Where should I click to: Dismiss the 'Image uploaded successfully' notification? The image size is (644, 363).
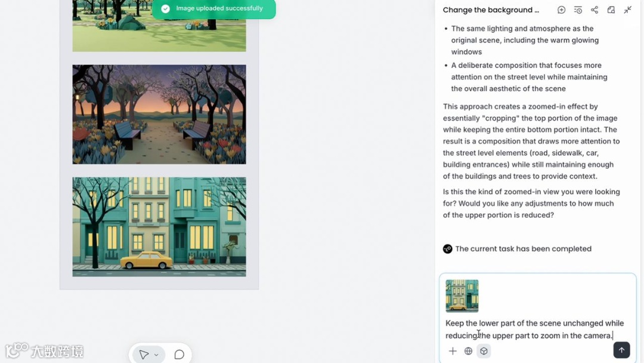(213, 8)
